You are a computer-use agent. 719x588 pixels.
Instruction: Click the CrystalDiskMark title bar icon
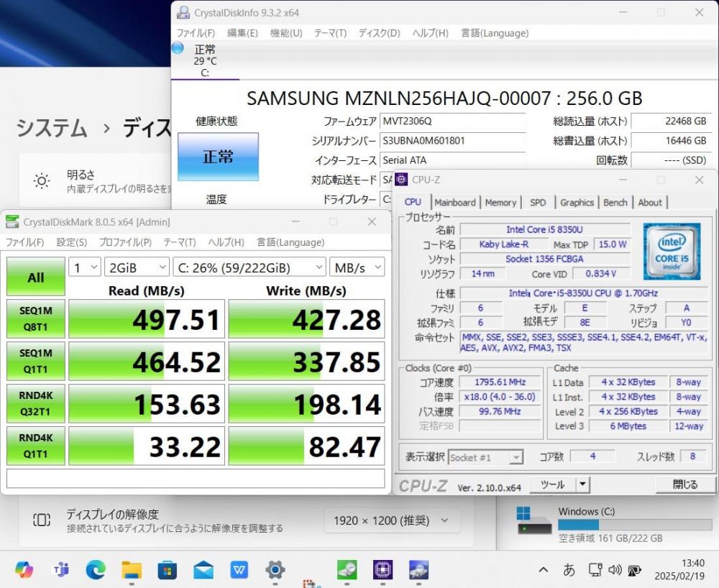(x=12, y=222)
